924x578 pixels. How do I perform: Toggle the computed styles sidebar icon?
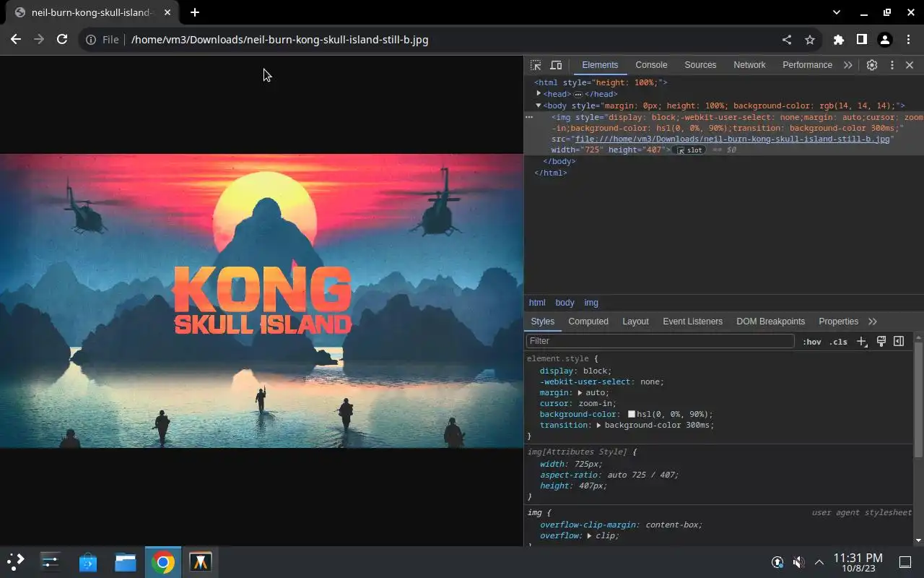click(x=899, y=342)
